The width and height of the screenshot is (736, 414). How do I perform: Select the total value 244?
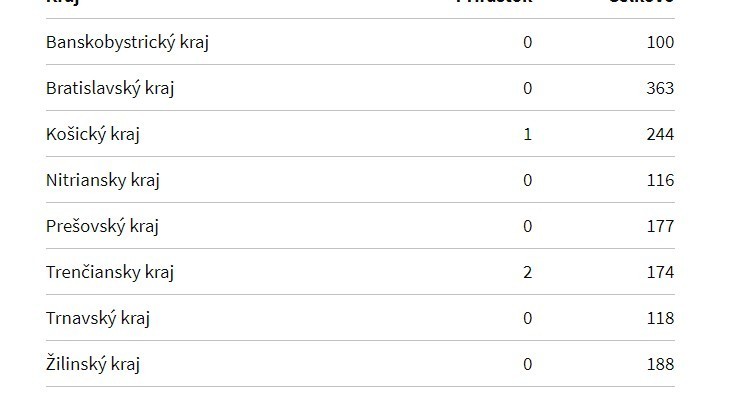(660, 134)
